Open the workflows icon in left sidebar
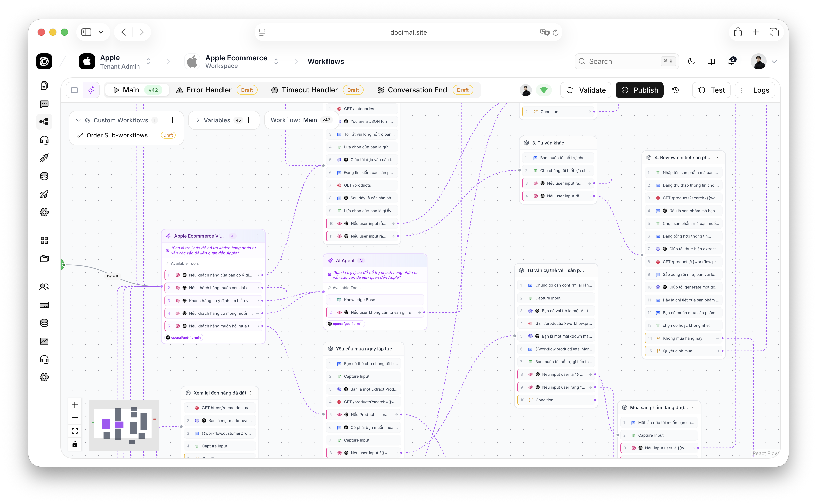 (44, 122)
